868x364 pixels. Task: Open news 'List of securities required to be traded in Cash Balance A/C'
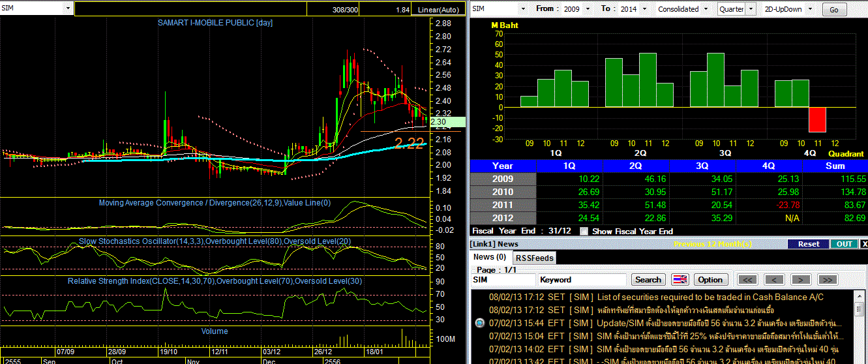tap(710, 297)
